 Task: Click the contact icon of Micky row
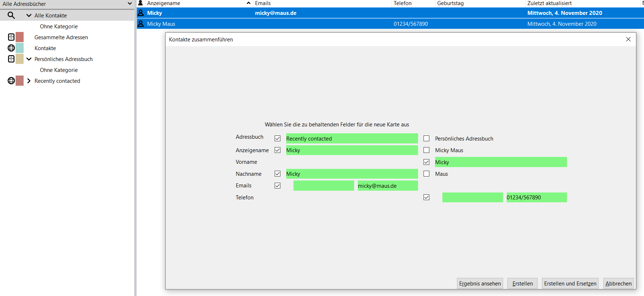click(x=141, y=13)
